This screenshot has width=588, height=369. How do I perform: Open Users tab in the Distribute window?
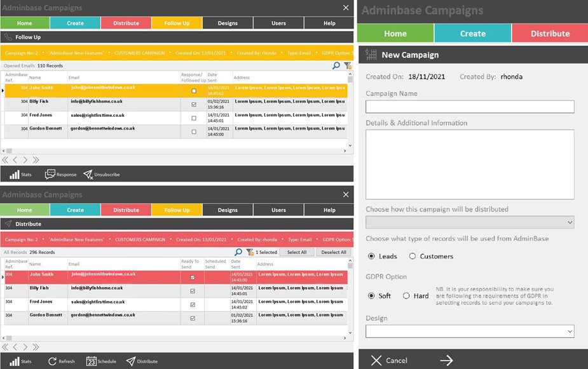tap(278, 210)
